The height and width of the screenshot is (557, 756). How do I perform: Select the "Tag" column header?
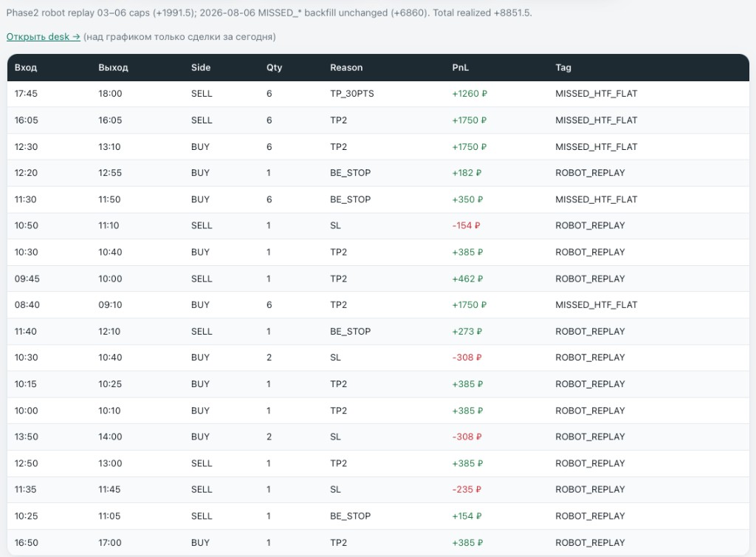pyautogui.click(x=563, y=67)
